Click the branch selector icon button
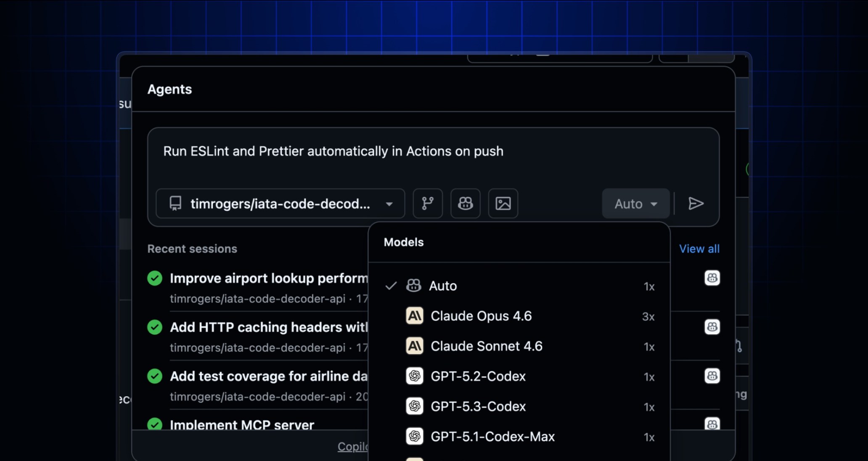The height and width of the screenshot is (461, 868). pyautogui.click(x=428, y=204)
